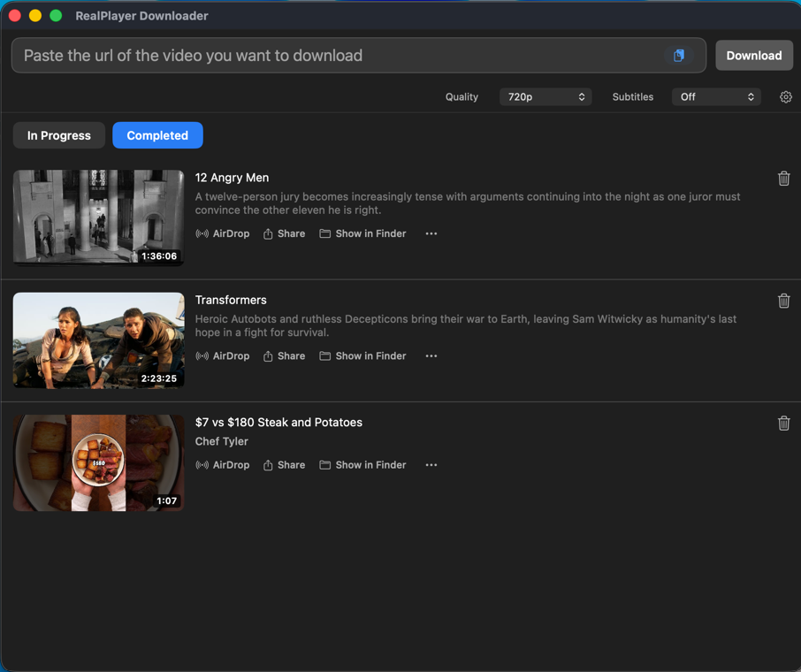Share the 12 Angry Men video
801x672 pixels.
[284, 233]
